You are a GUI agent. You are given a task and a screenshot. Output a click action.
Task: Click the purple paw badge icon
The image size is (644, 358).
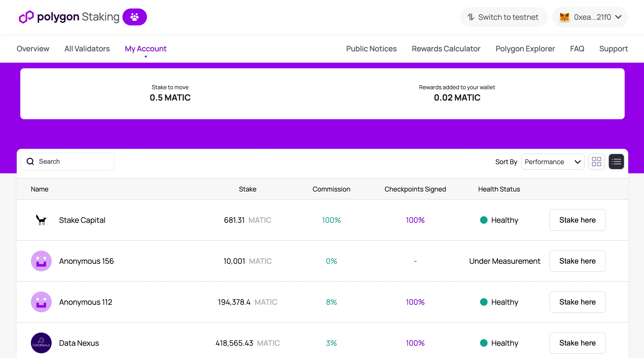pyautogui.click(x=134, y=17)
